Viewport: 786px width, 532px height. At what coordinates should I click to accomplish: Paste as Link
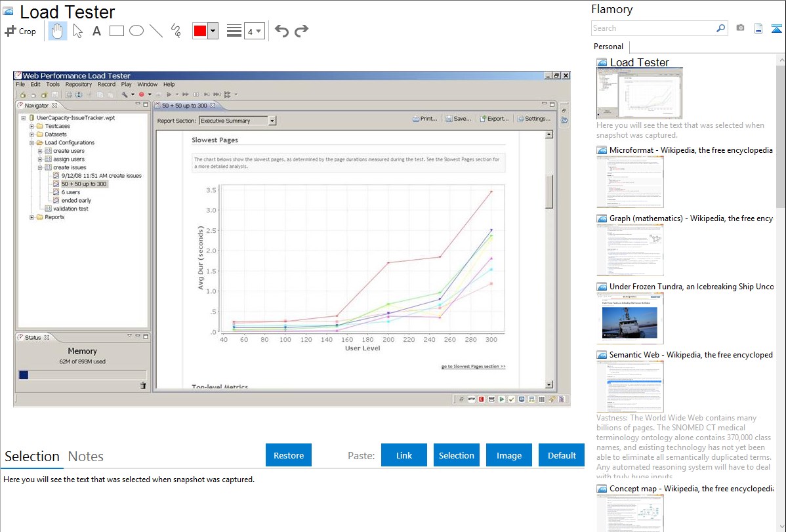(x=404, y=455)
